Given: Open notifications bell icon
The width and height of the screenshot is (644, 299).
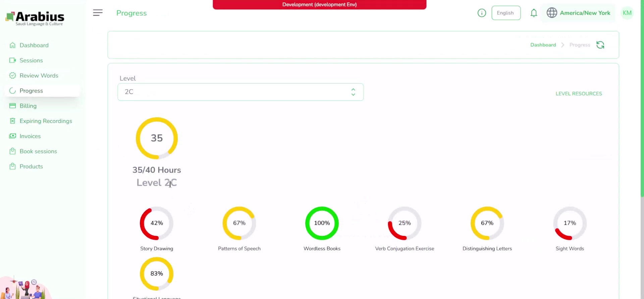Looking at the screenshot, I should (x=534, y=13).
